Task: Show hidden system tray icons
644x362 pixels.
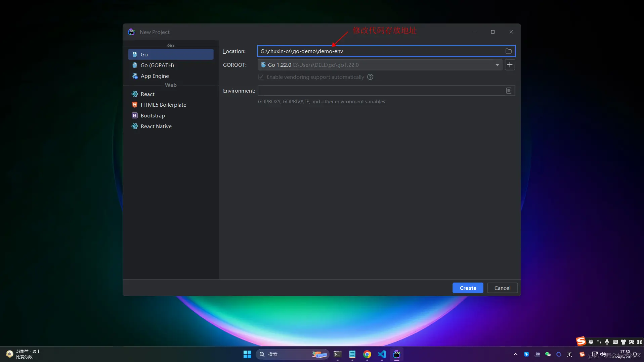Action: (x=516, y=354)
